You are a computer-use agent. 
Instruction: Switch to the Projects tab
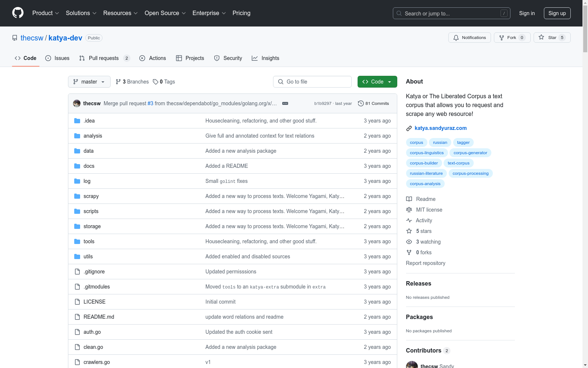[x=190, y=58]
